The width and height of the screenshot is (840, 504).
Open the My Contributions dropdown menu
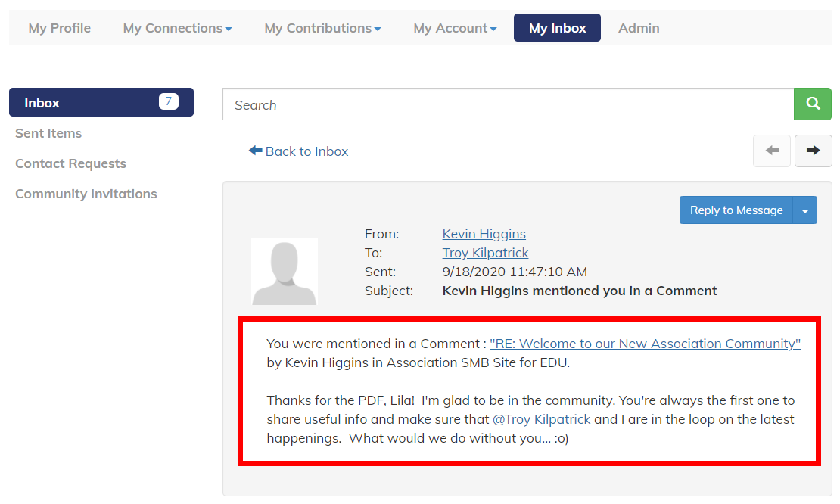pyautogui.click(x=322, y=28)
